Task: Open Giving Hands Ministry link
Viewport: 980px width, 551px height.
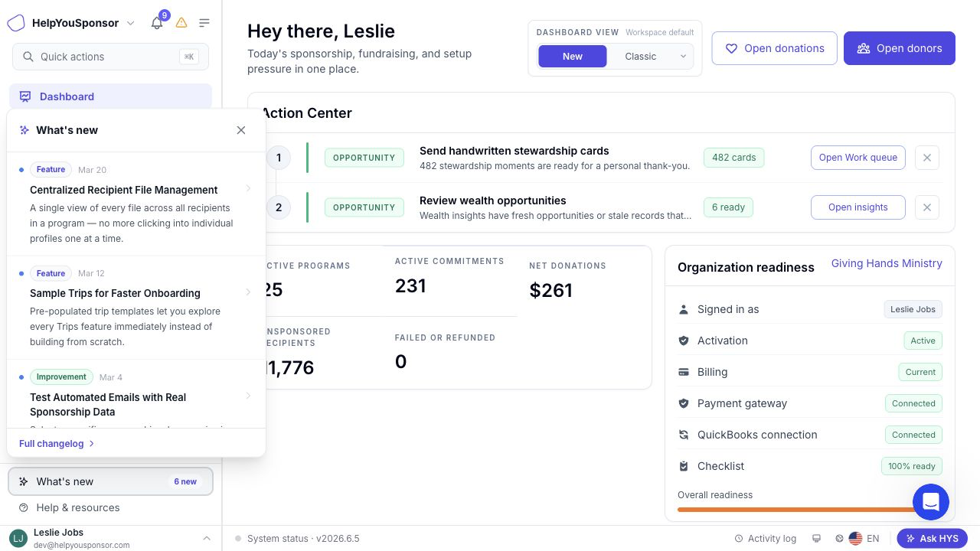Action: (887, 263)
